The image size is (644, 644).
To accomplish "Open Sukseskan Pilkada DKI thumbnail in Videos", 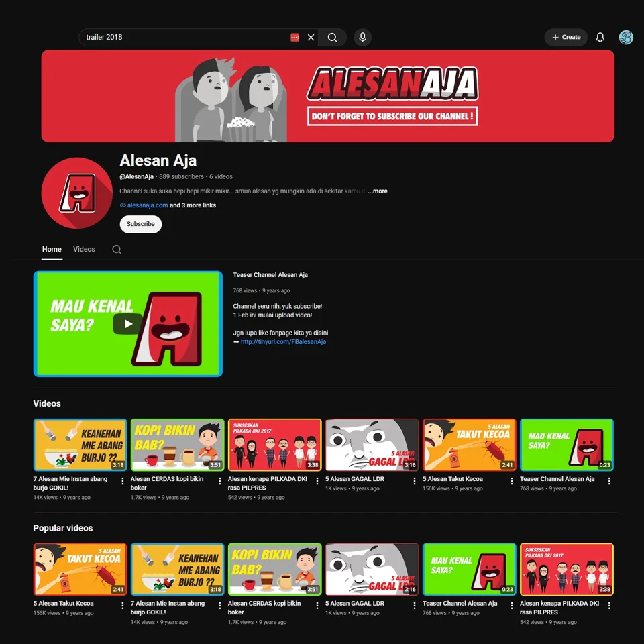I will (275, 445).
